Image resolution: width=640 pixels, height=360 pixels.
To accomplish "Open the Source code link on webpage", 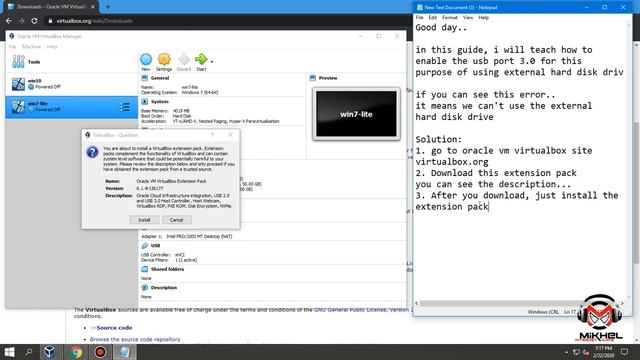I will pyautogui.click(x=114, y=328).
